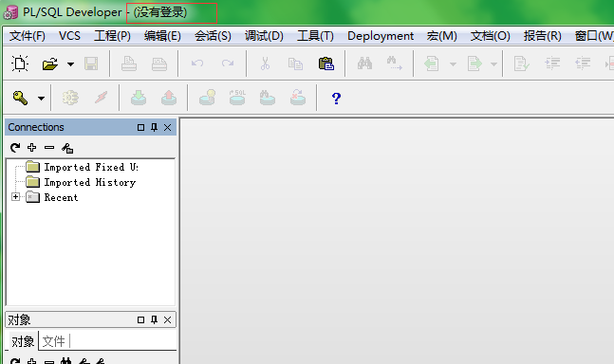
Task: Maximize the Connections panel
Action: point(141,127)
